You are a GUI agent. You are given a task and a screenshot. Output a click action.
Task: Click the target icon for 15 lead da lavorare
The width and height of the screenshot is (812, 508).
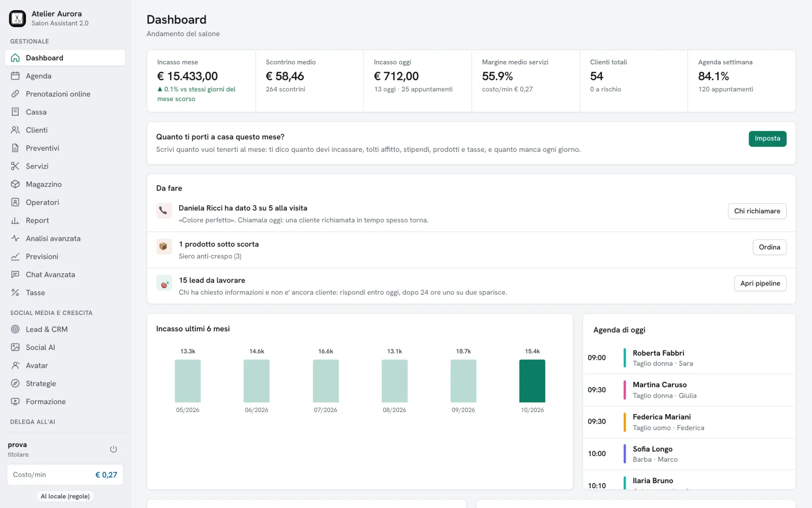[x=164, y=283]
